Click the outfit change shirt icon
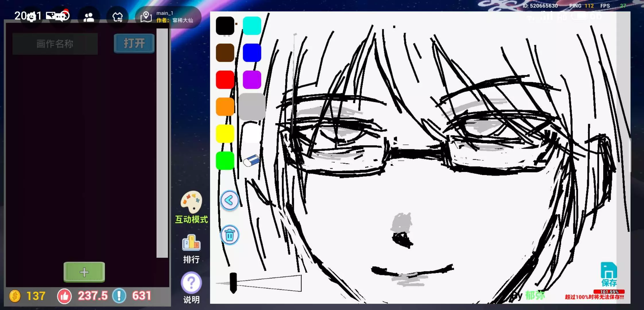 coord(117,17)
